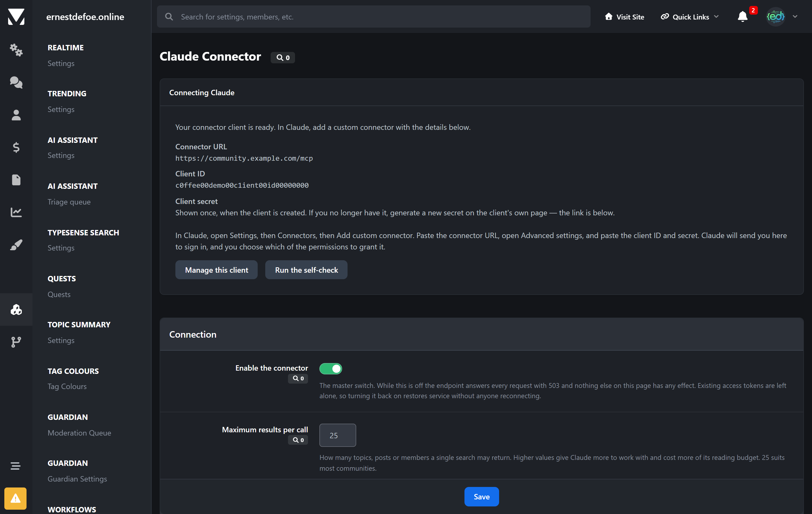This screenshot has width=812, height=514.
Task: Open Settings under TRENDING
Action: [x=61, y=109]
